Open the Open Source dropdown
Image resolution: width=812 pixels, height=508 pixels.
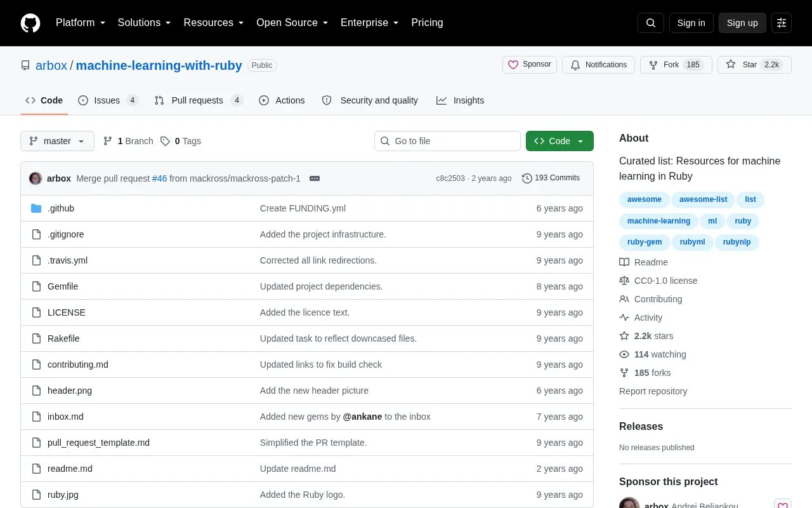pos(292,23)
